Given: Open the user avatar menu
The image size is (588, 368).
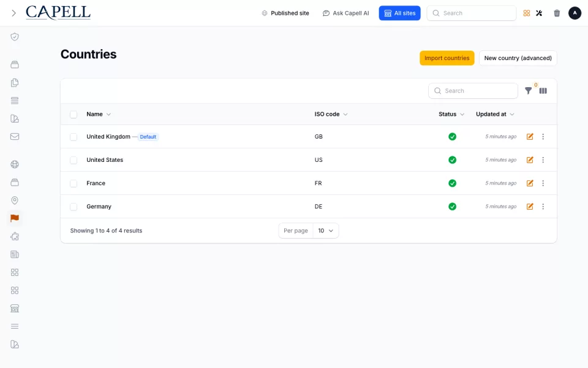Looking at the screenshot, I should 575,13.
